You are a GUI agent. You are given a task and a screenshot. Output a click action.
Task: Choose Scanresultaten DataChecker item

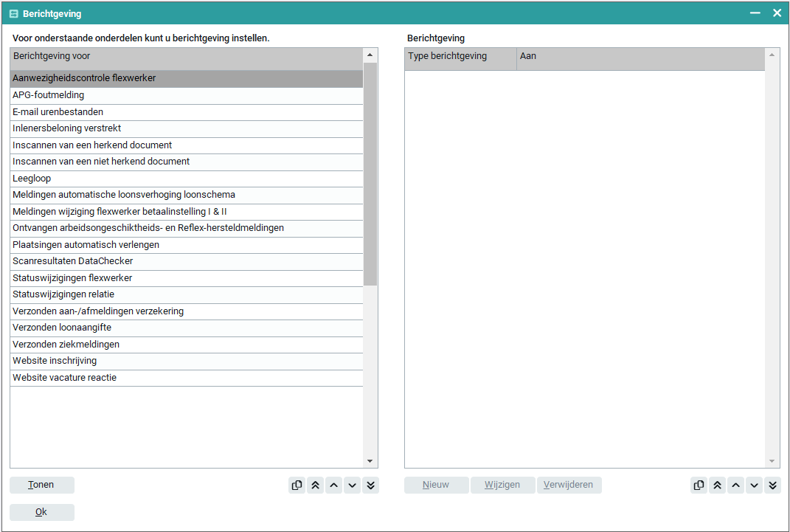coord(72,261)
